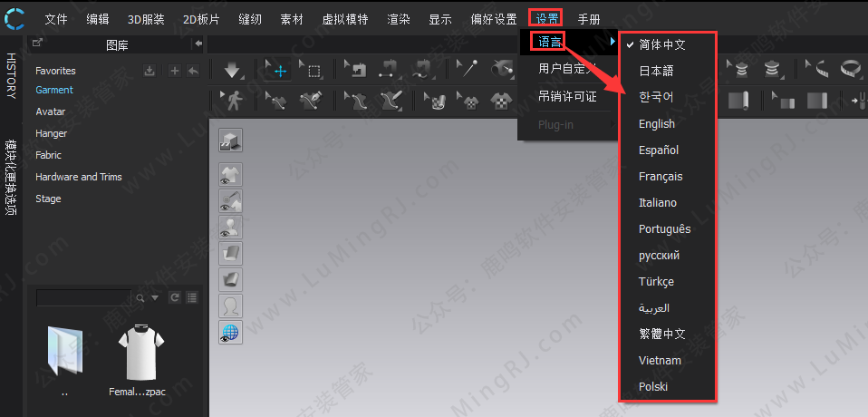The width and height of the screenshot is (868, 417).
Task: Open the library search filter dropdown arrow
Action: pos(154,297)
